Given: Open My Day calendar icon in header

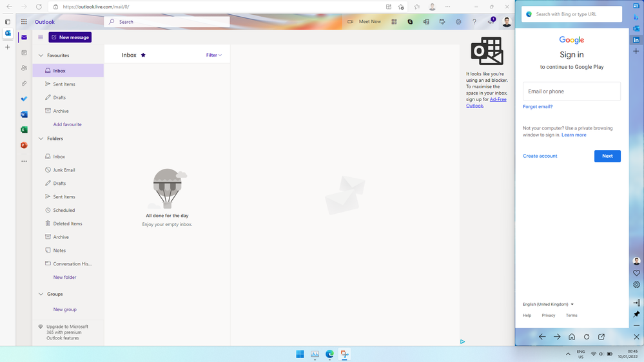Looking at the screenshot, I should [442, 22].
